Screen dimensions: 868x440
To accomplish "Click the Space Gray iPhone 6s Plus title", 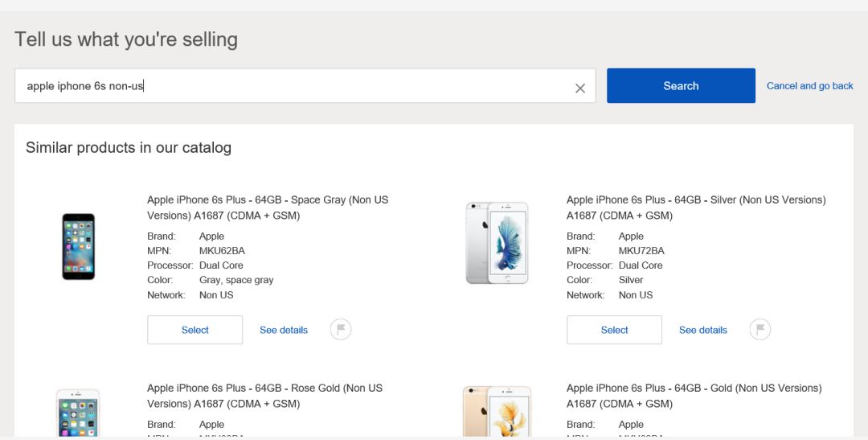I will [268, 208].
